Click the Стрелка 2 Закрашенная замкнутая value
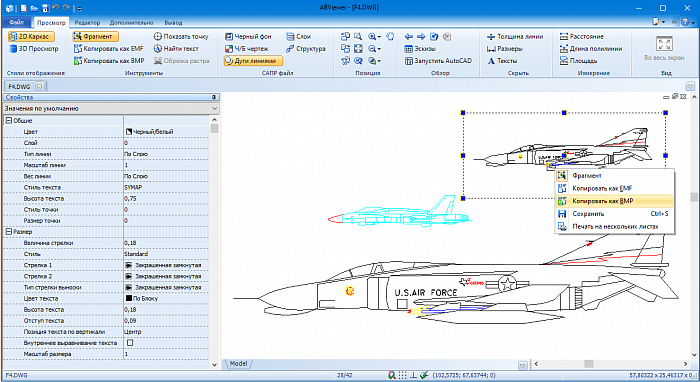 [x=166, y=276]
